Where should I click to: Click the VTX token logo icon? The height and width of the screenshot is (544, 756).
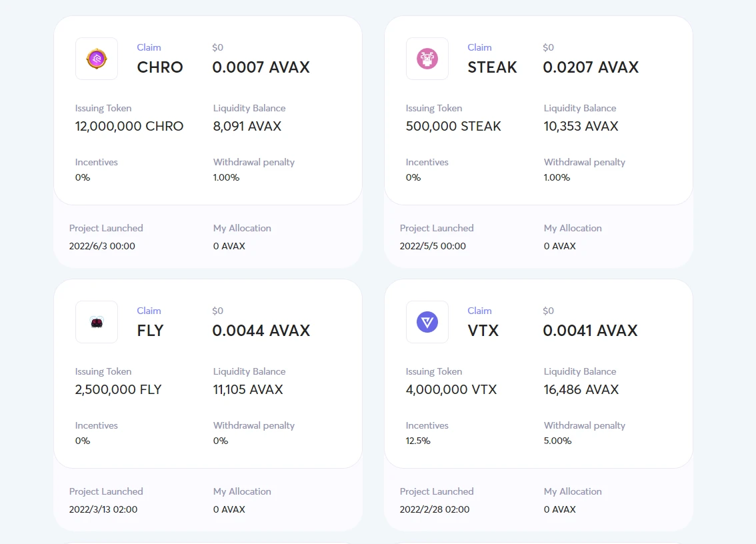427,322
